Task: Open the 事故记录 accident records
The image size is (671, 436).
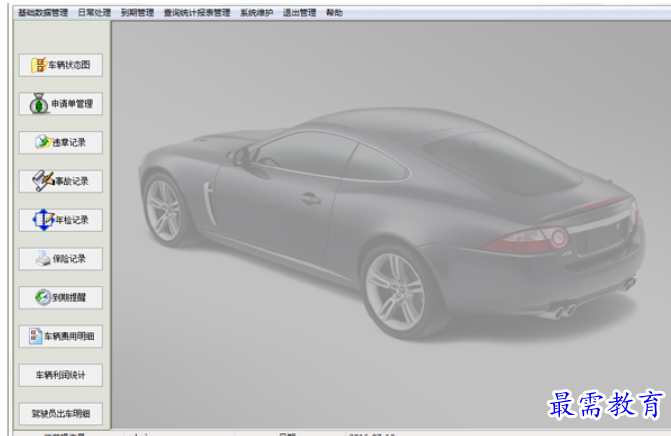Action: click(61, 181)
